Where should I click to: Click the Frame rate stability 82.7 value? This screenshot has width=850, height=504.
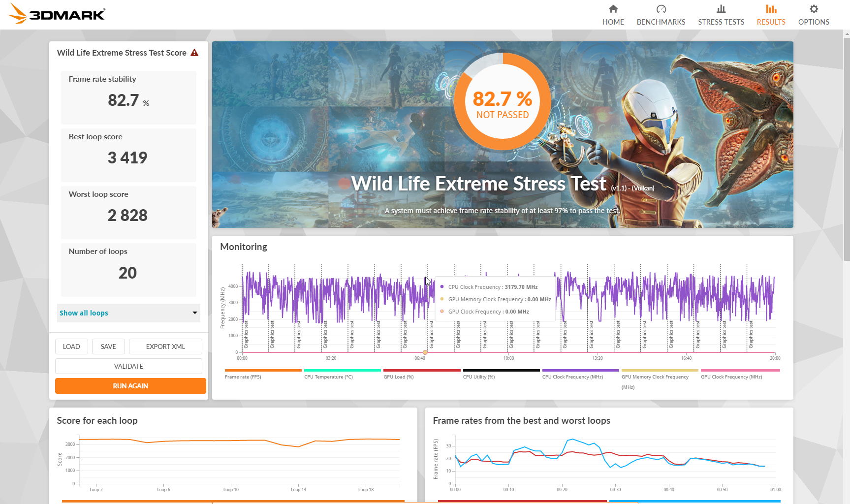coord(128,100)
